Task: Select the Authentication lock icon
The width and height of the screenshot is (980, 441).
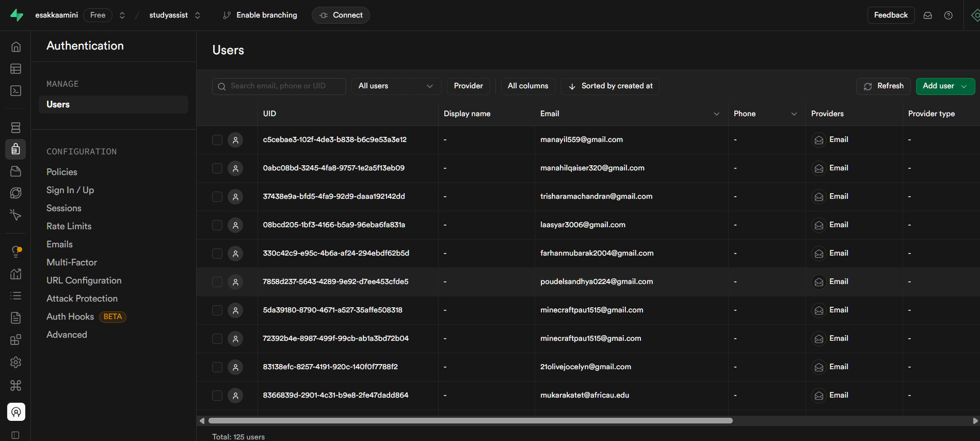Action: tap(15, 149)
